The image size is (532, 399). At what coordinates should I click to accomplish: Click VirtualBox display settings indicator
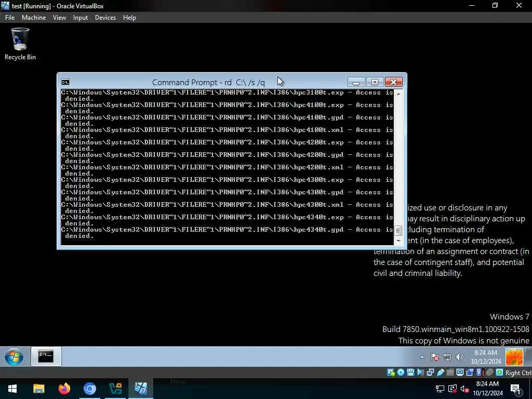point(460,373)
